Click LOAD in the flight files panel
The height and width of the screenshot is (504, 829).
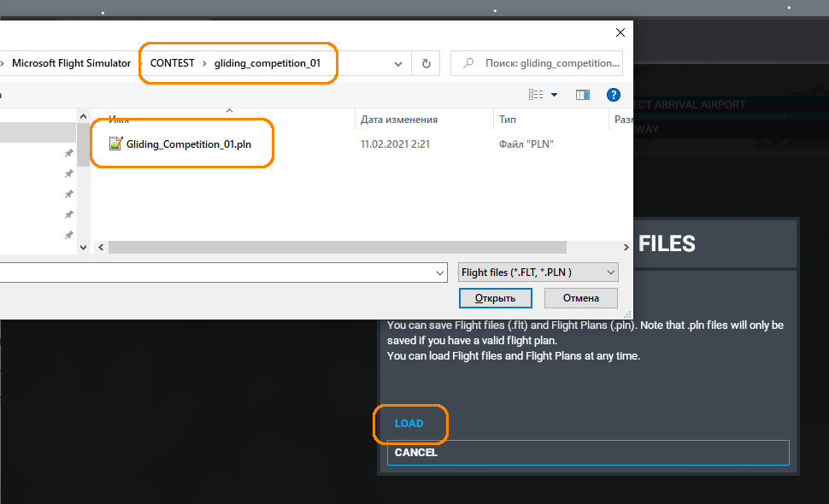coord(409,424)
